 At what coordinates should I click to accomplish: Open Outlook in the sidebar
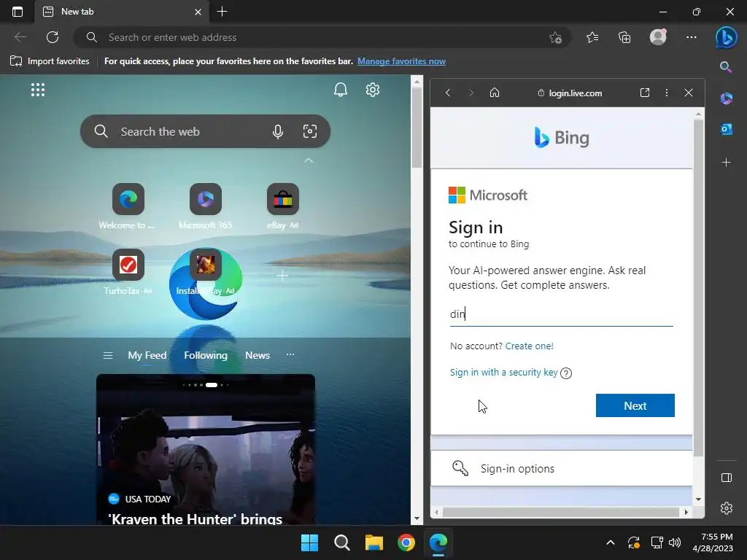pyautogui.click(x=726, y=129)
